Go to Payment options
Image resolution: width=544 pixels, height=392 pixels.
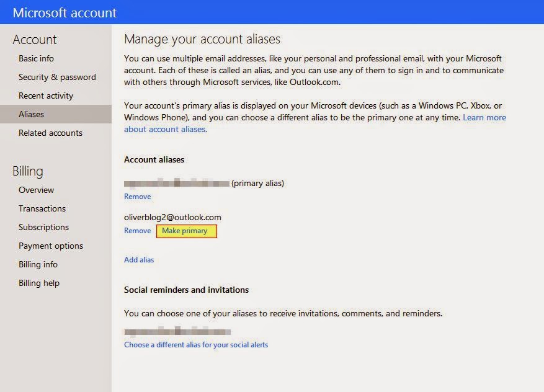(51, 246)
